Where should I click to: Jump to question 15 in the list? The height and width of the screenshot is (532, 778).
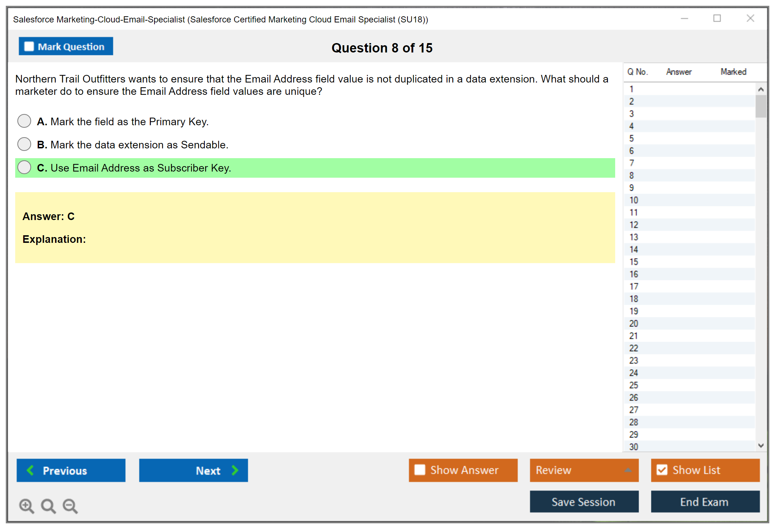(x=634, y=262)
